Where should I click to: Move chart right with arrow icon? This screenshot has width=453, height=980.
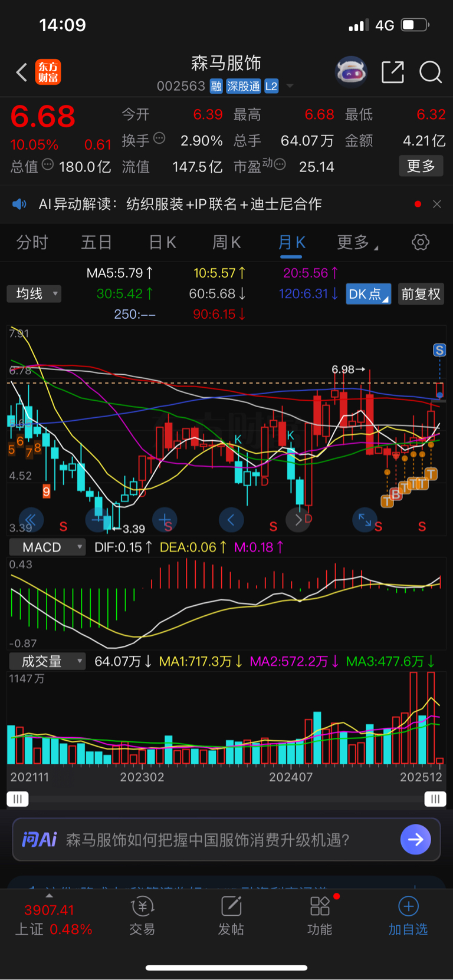[x=298, y=520]
